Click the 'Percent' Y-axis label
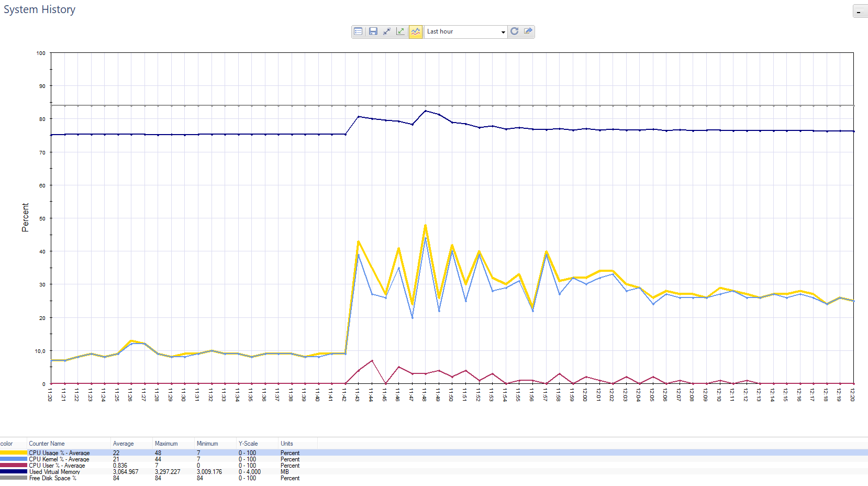 pyautogui.click(x=25, y=217)
